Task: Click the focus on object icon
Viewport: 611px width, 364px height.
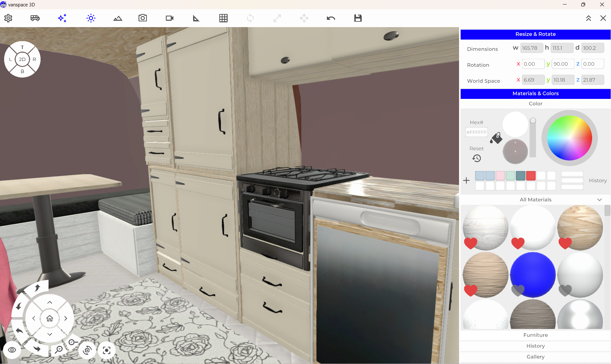Action: (107, 350)
